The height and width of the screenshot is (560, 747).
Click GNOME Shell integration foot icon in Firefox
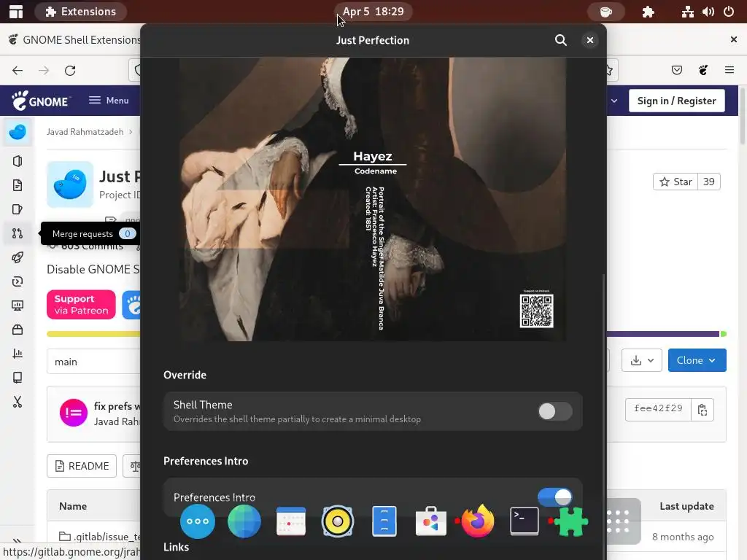point(703,71)
